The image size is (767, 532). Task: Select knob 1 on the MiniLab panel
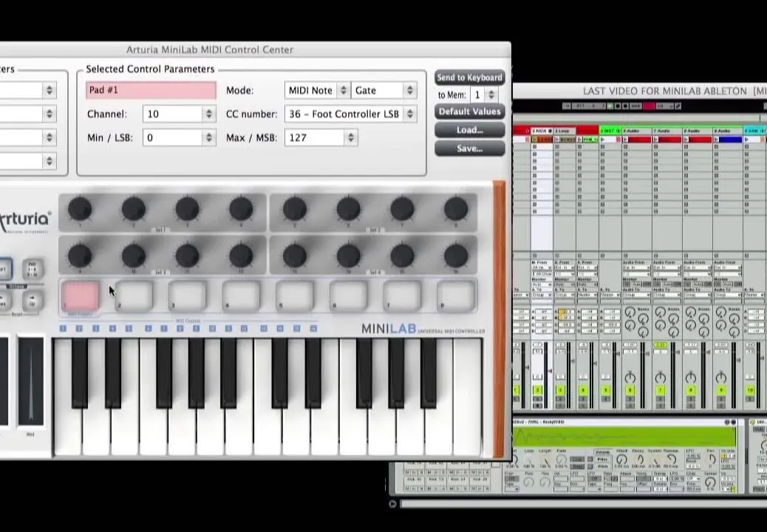click(80, 209)
